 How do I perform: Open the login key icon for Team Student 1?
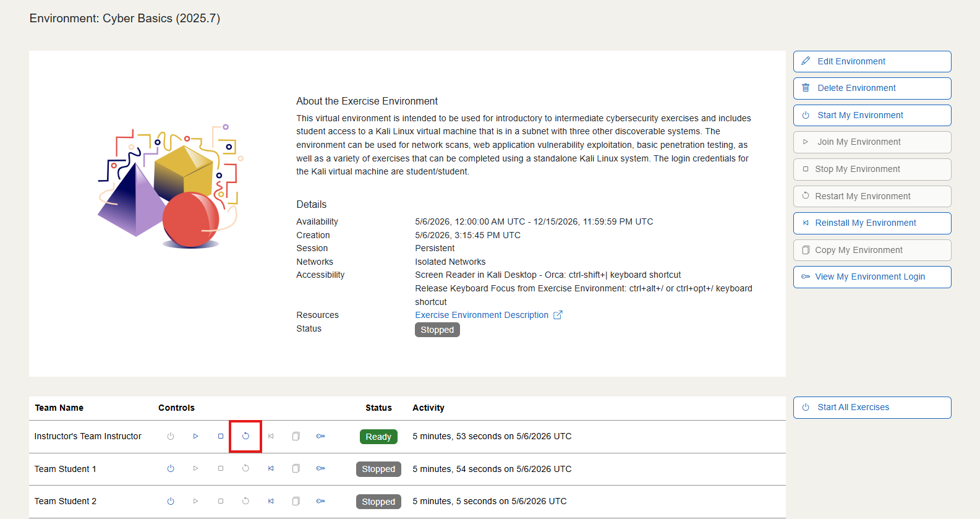coord(321,468)
